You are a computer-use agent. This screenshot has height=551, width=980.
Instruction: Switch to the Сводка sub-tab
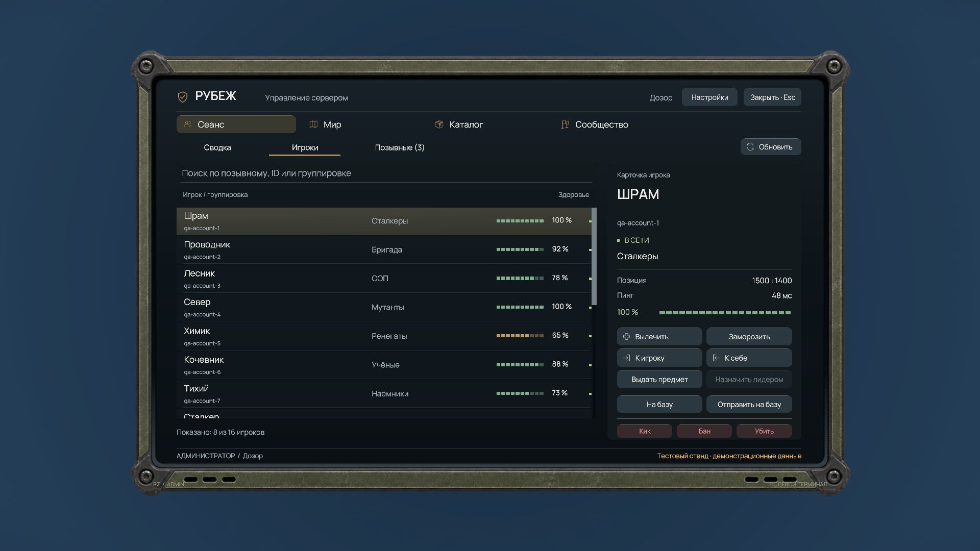click(217, 147)
